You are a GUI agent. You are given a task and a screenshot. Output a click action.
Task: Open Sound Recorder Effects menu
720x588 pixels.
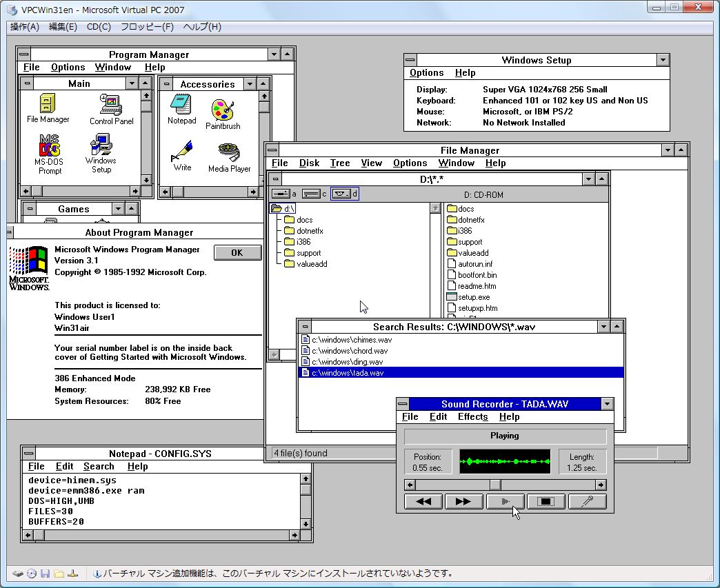coord(472,417)
